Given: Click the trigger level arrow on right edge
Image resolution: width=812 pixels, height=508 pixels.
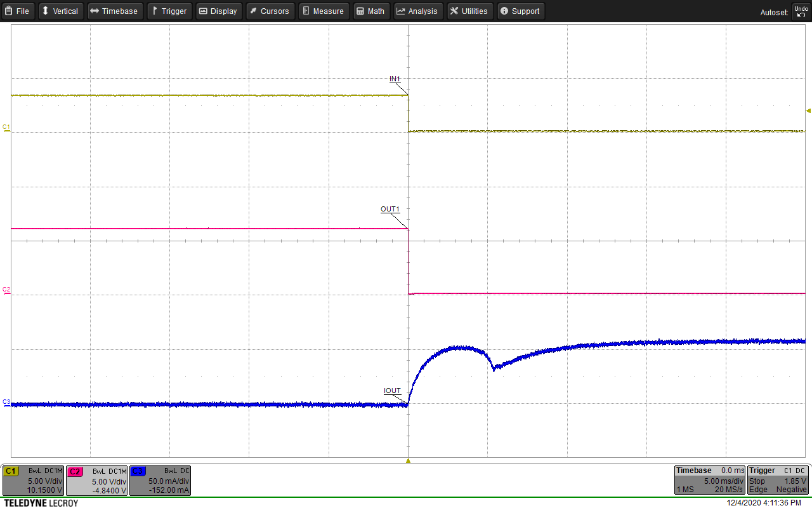Looking at the screenshot, I should (808, 110).
